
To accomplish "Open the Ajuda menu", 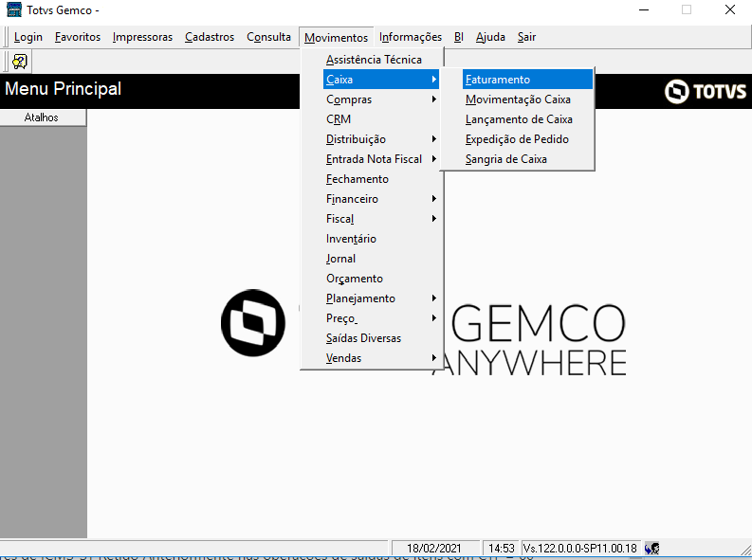I will click(x=490, y=37).
